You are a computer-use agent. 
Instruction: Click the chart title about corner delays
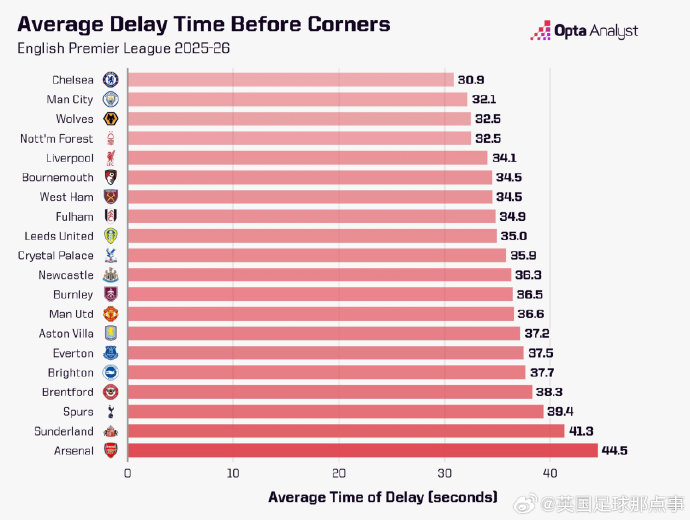coord(204,24)
